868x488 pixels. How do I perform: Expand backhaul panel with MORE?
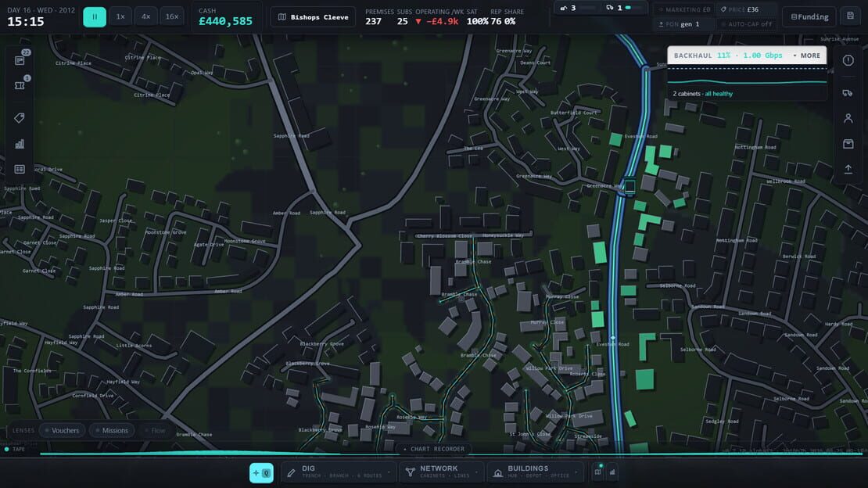tap(806, 56)
